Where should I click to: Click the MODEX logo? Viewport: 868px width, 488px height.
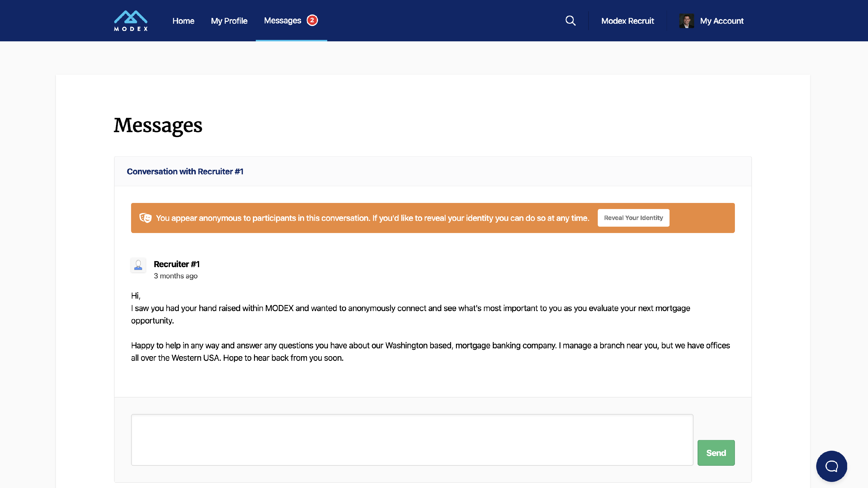(131, 21)
